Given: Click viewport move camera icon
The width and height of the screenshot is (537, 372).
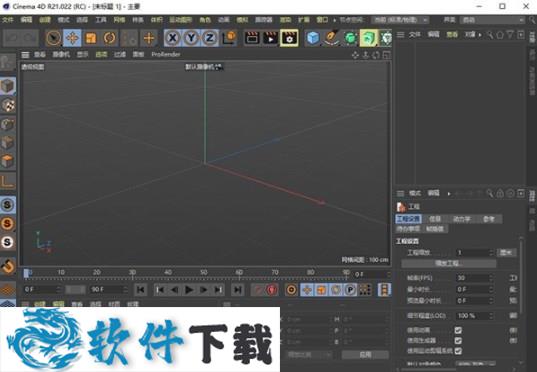Looking at the screenshot, I should pos(355,55).
